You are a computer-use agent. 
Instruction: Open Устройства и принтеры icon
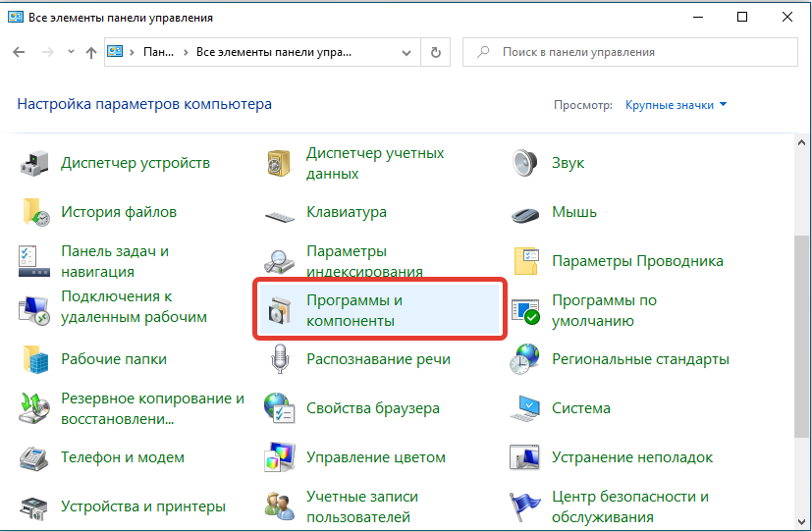[34, 506]
